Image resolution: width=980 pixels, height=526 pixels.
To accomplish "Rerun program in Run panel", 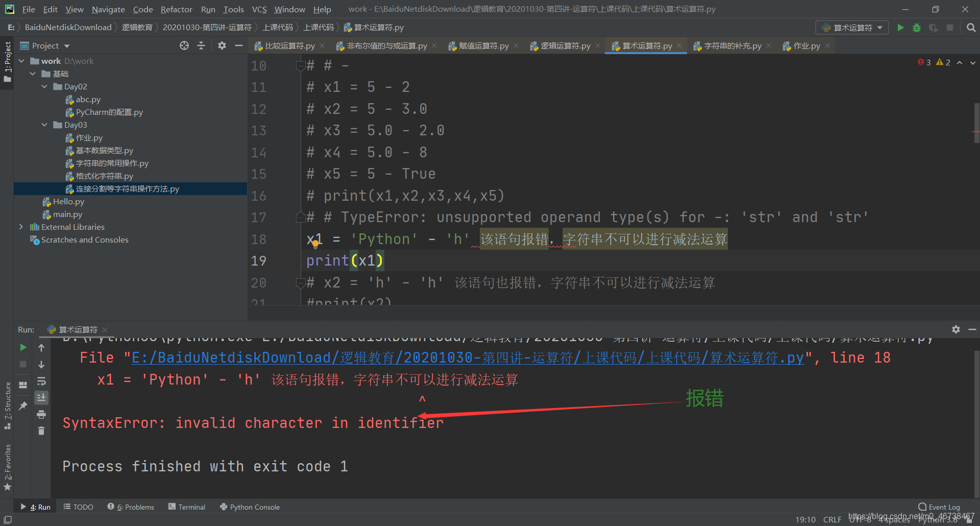I will [23, 347].
